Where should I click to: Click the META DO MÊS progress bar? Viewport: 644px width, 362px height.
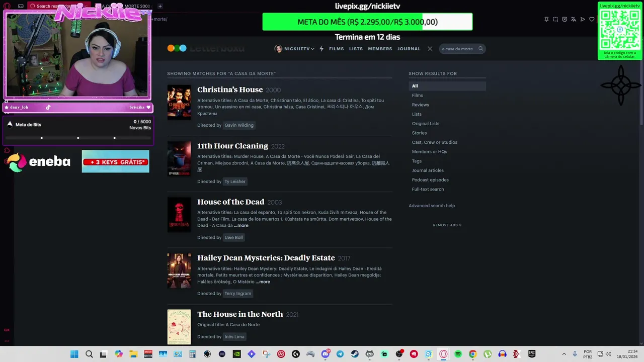(x=367, y=22)
